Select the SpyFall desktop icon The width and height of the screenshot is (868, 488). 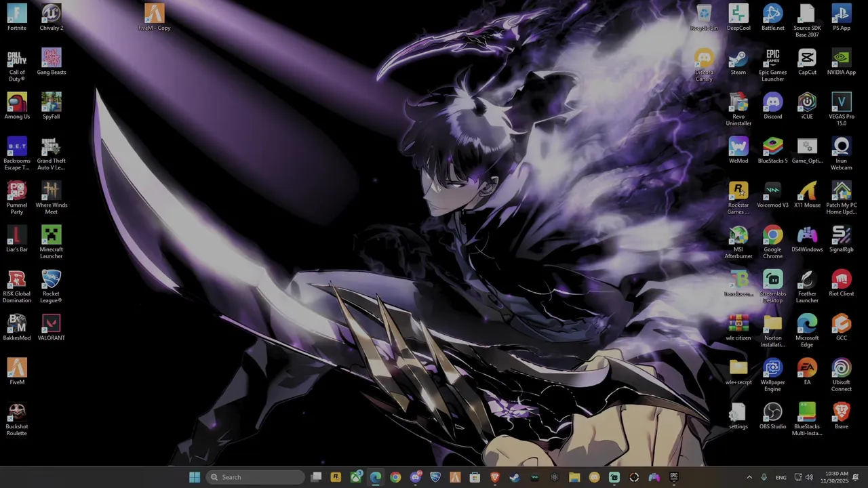point(52,106)
